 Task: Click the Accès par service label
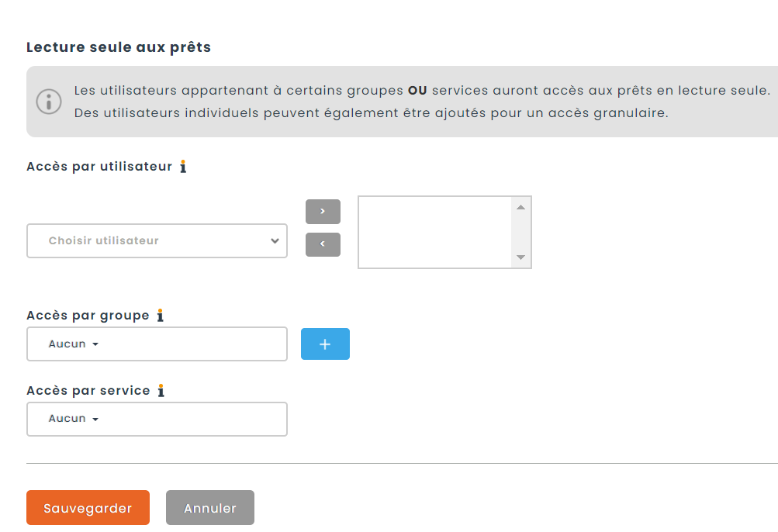88,391
